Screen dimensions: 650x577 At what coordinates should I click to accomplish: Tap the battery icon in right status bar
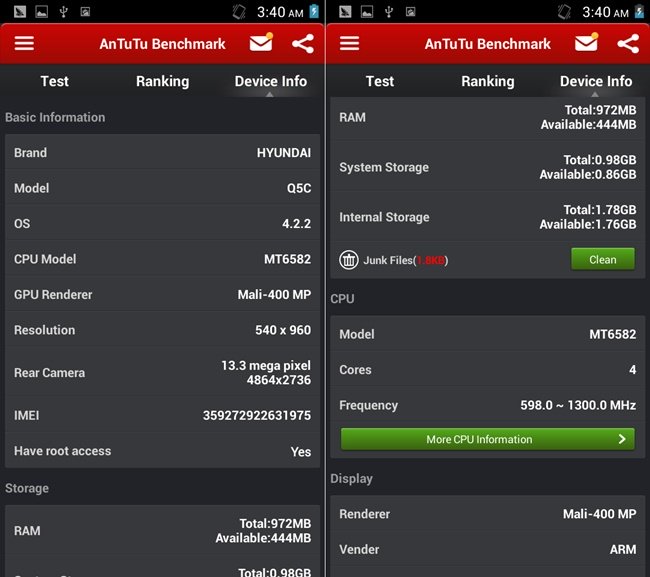click(x=639, y=12)
